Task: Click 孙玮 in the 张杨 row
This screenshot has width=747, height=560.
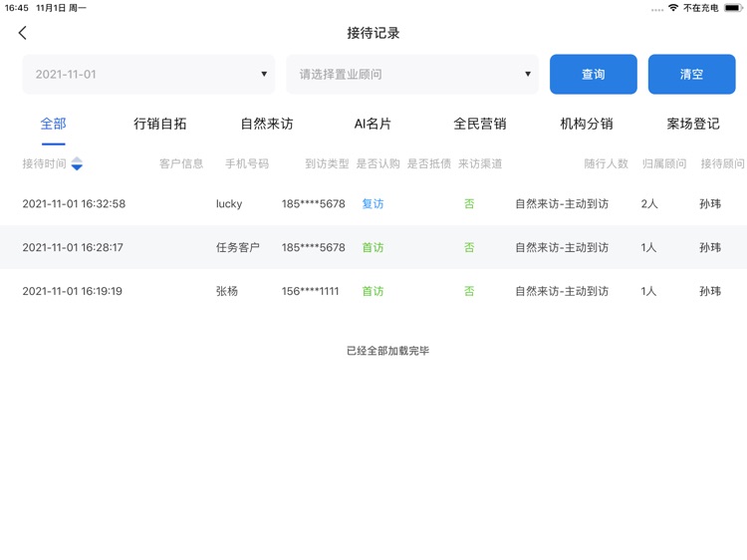Action: [710, 291]
